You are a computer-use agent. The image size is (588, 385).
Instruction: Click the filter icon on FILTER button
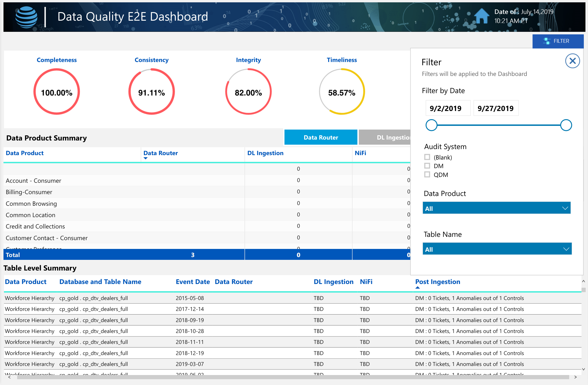point(546,41)
